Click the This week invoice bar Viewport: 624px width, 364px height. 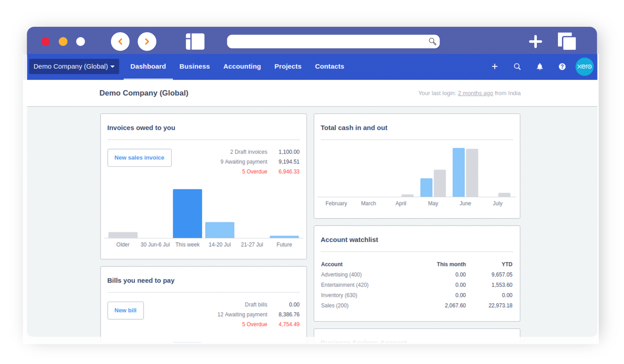pyautogui.click(x=187, y=214)
